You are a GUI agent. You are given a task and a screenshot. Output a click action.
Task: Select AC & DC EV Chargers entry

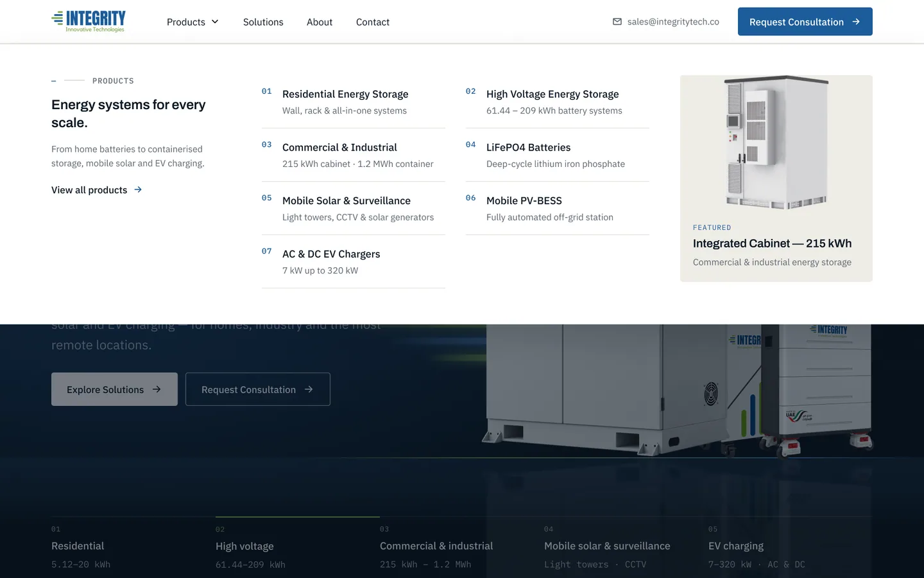(354, 261)
